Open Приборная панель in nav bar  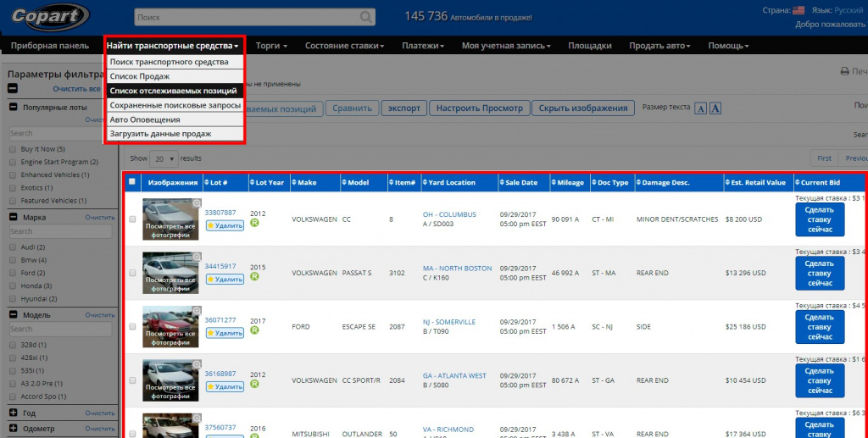tap(50, 46)
